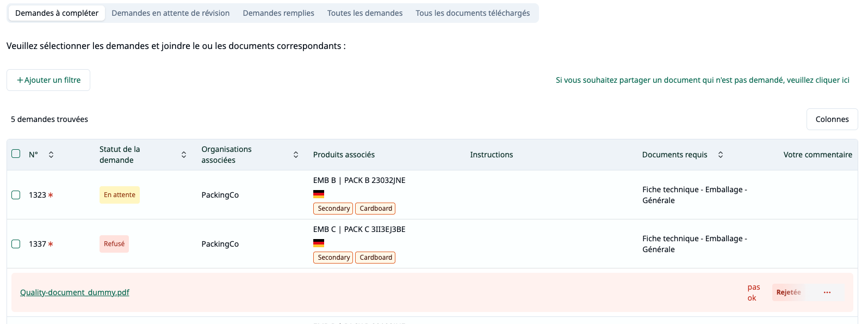Click the N° column sort icon
868x324 pixels.
51,155
